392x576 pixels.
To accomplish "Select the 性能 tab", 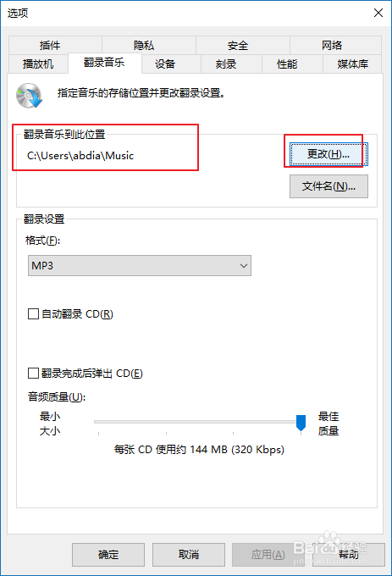I will point(287,64).
